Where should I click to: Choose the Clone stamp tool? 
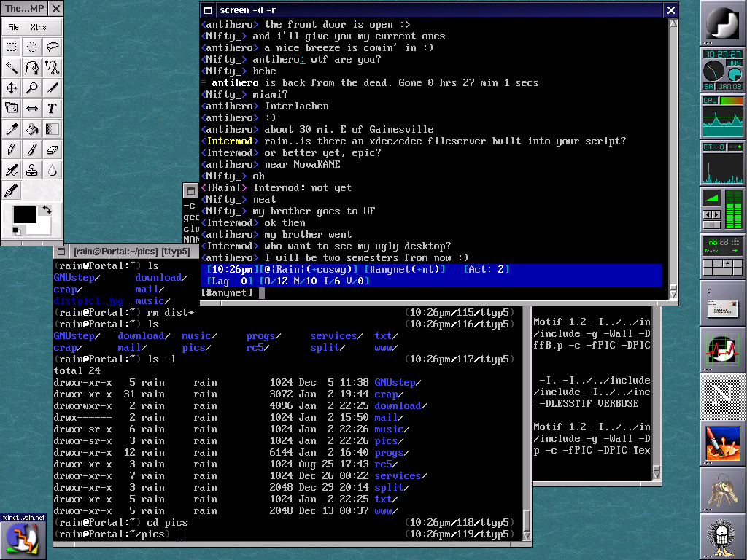[32, 170]
